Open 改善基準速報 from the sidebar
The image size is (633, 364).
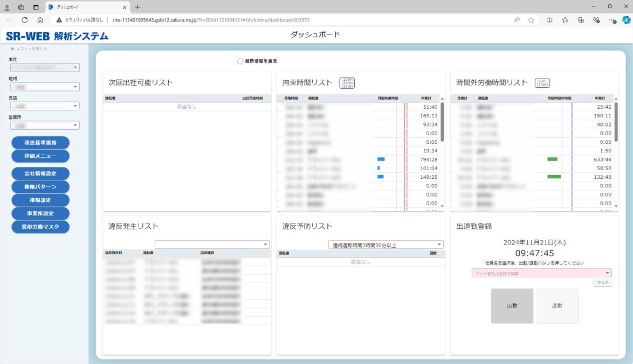click(x=40, y=143)
